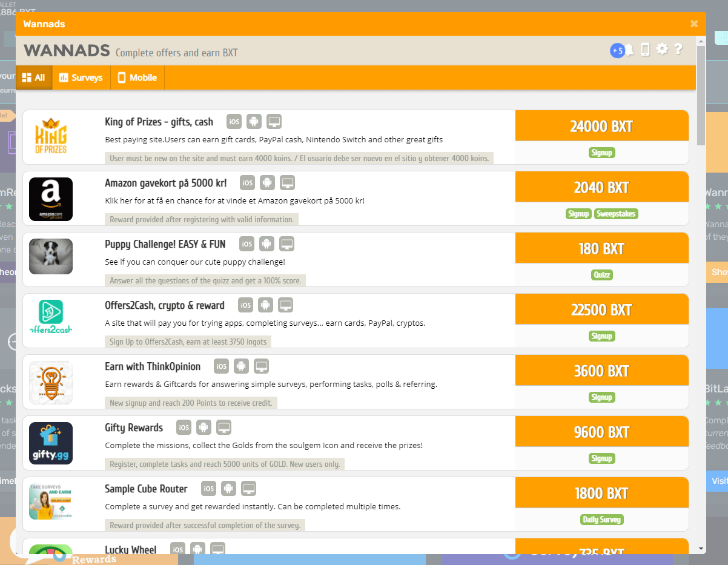Open the gifty.gg logo thumbnail

coord(51,443)
